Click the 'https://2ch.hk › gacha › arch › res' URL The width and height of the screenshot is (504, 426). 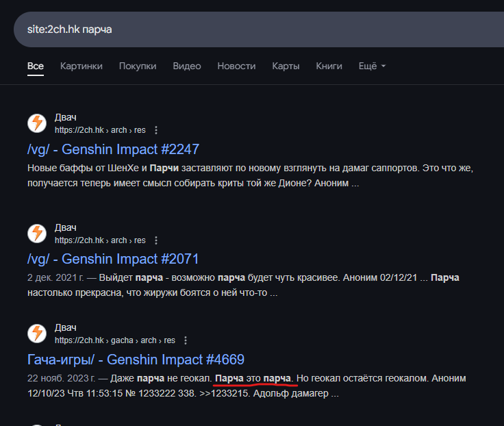115,340
